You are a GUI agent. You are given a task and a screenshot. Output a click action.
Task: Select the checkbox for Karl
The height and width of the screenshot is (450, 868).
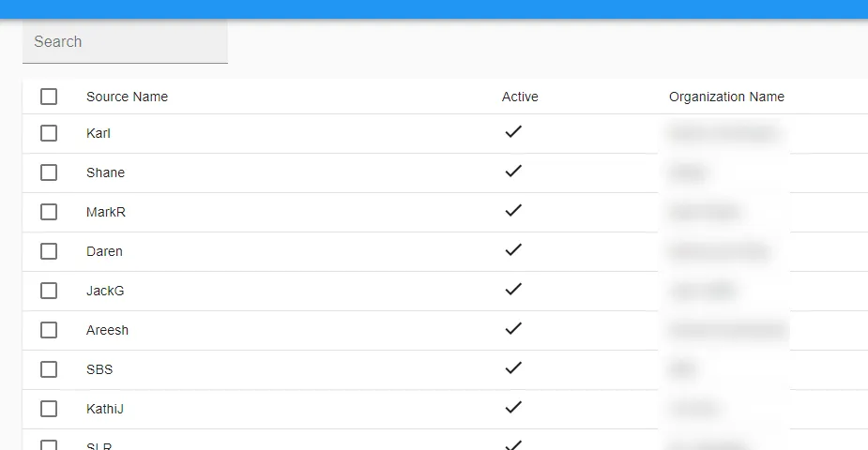49,133
